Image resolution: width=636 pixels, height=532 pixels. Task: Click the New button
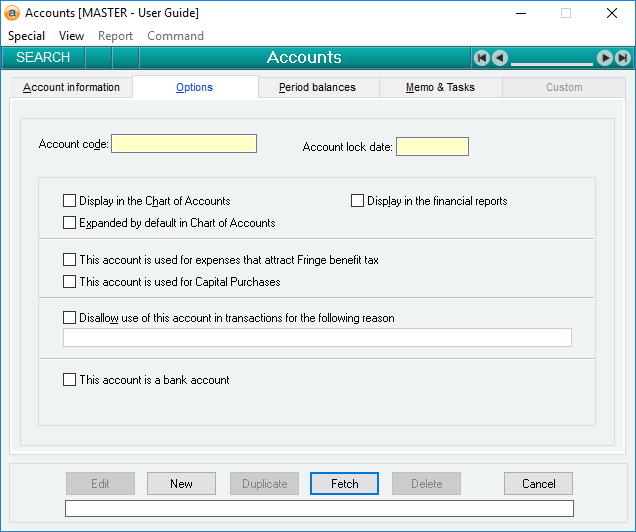181,484
